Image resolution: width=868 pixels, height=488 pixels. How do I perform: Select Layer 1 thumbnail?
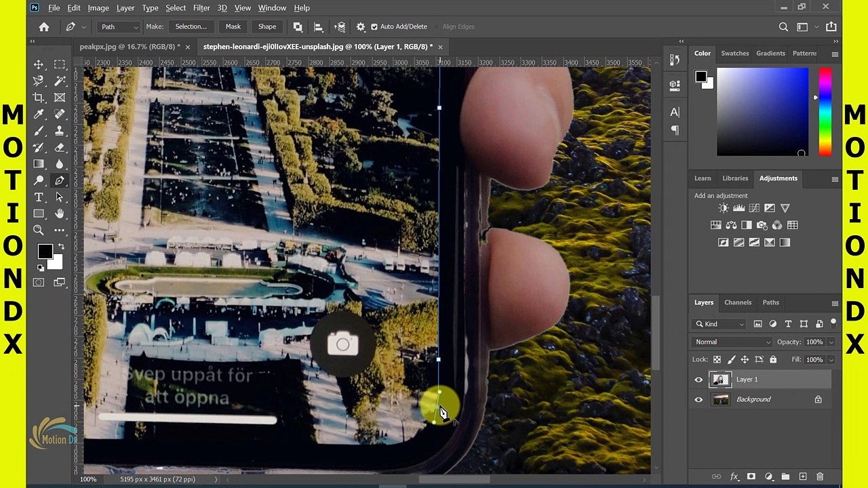pyautogui.click(x=721, y=380)
